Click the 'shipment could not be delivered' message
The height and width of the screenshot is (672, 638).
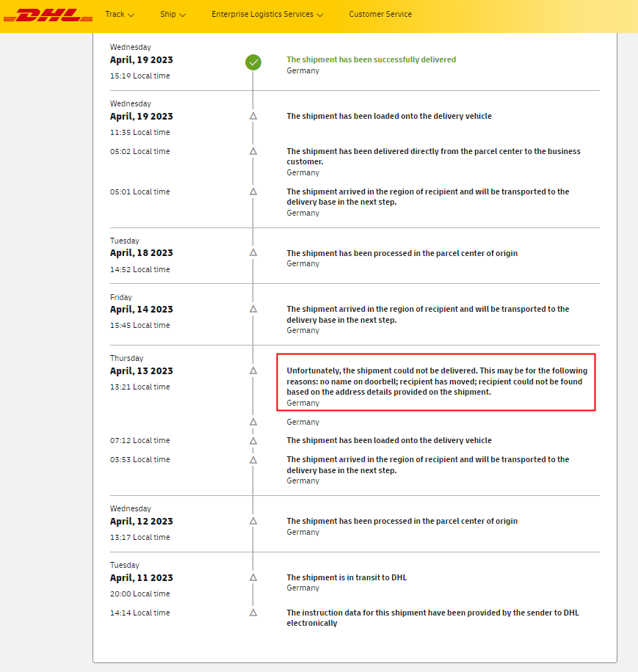(x=436, y=381)
